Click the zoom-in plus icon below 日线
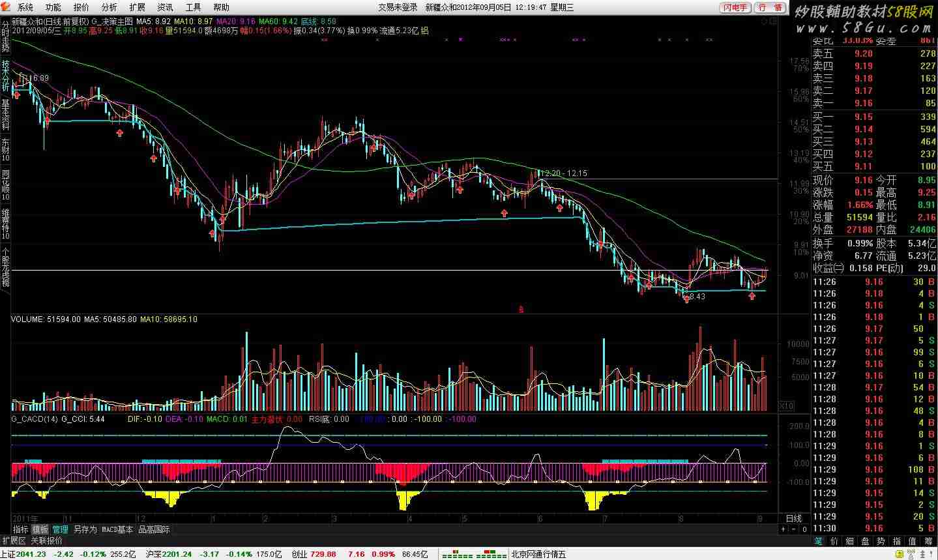This screenshot has width=938, height=560. coord(784,529)
